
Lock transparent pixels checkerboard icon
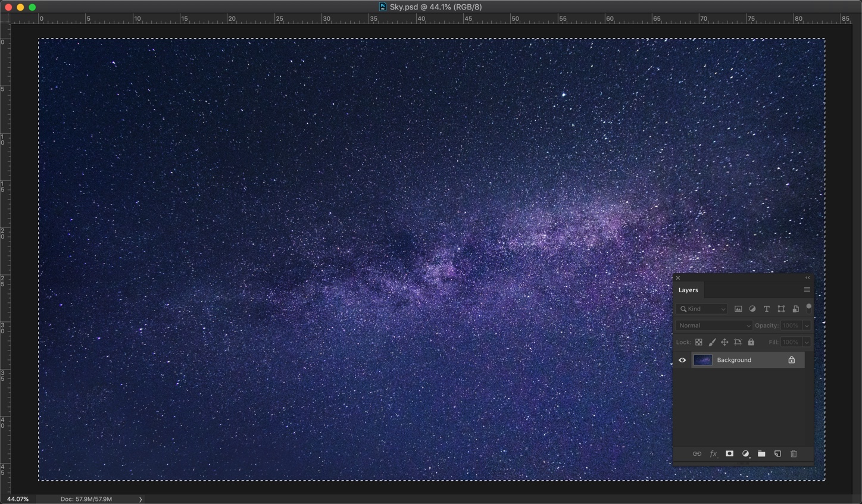click(x=699, y=342)
